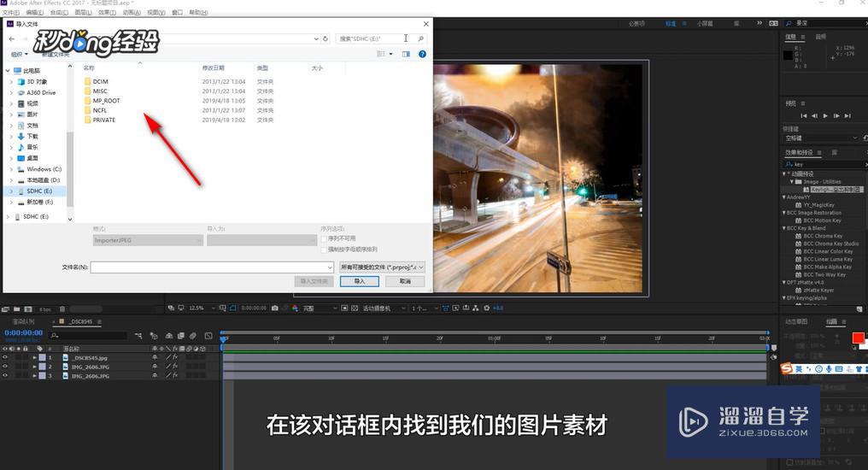
Task: Step to next frame in preview panel
Action: tap(836, 115)
